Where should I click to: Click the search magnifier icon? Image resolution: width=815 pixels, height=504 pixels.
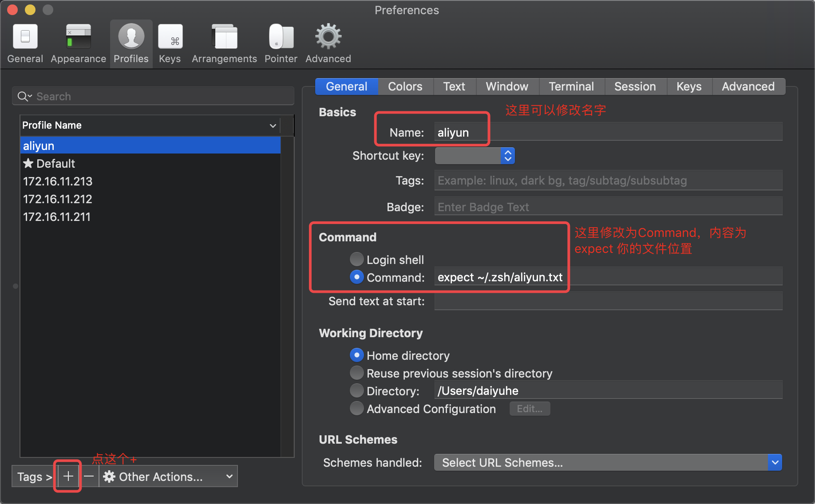click(x=24, y=96)
